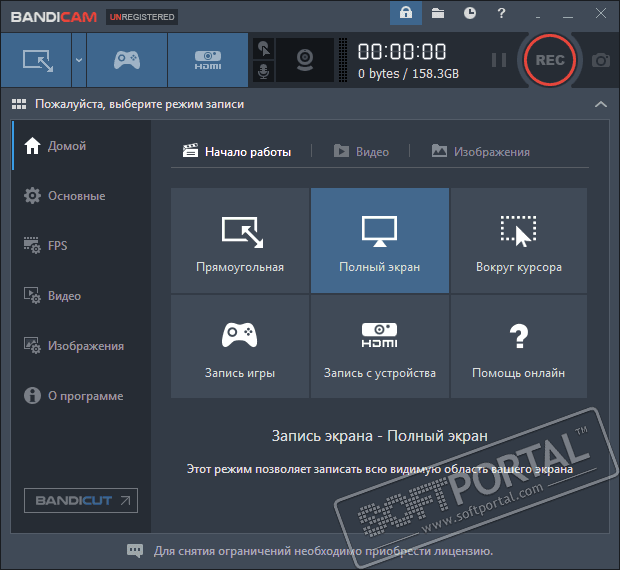This screenshot has width=620, height=570.
Task: Choose the Запись с устройства tile
Action: pos(380,346)
